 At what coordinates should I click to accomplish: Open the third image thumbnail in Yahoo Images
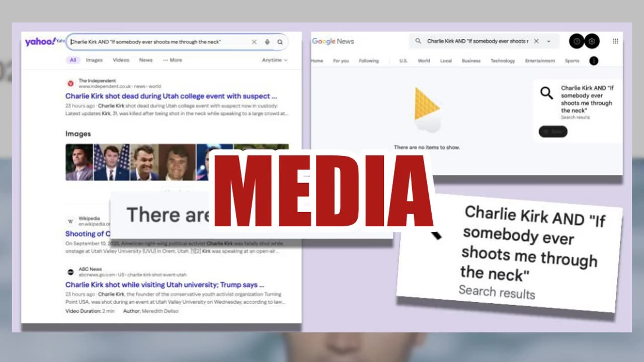click(x=144, y=162)
